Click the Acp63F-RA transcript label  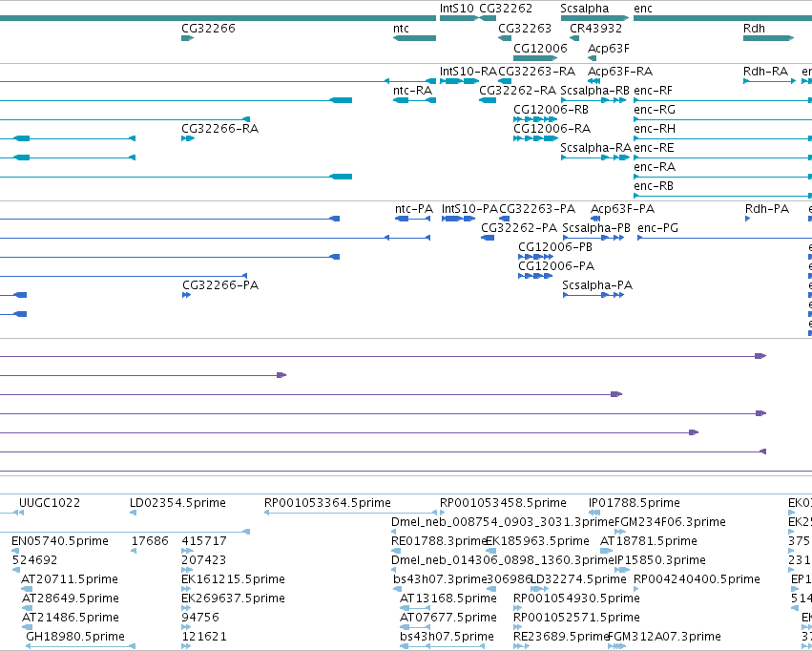[620, 71]
